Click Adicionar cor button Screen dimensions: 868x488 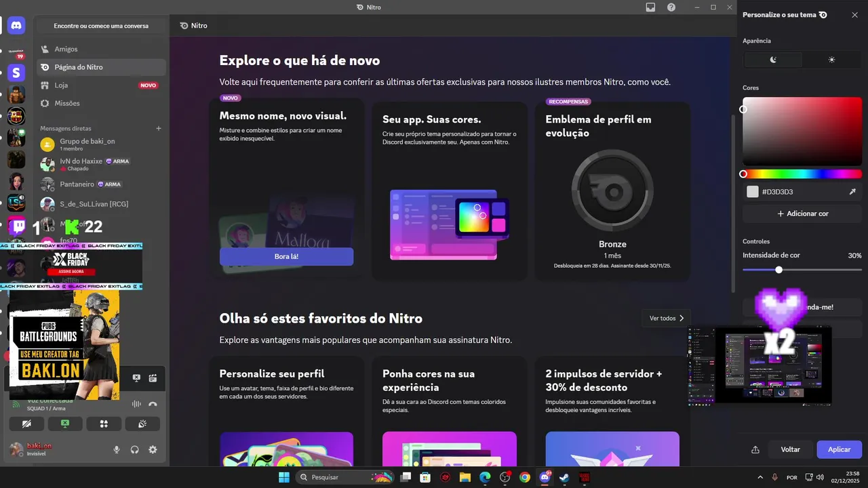[802, 213]
